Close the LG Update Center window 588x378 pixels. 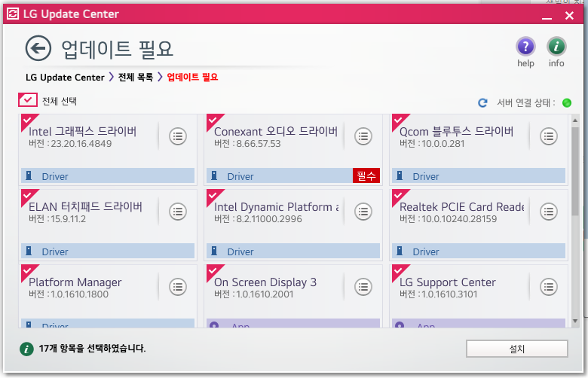click(x=569, y=15)
